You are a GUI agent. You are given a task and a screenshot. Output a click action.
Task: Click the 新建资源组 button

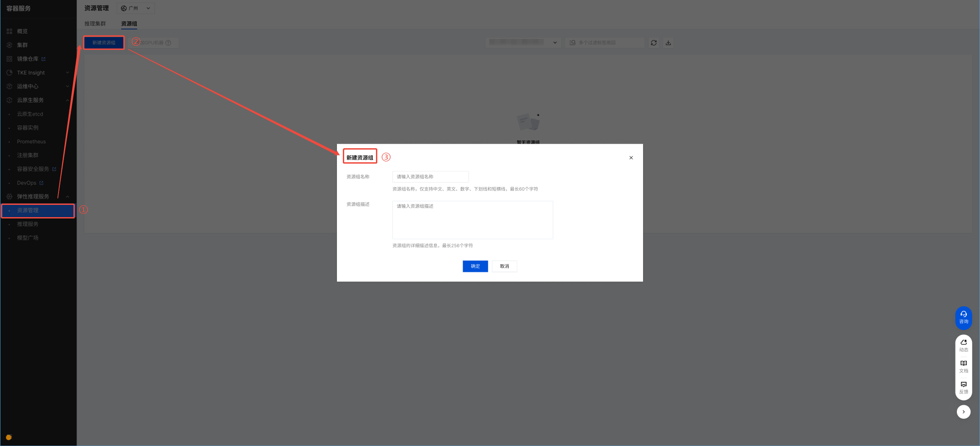104,43
